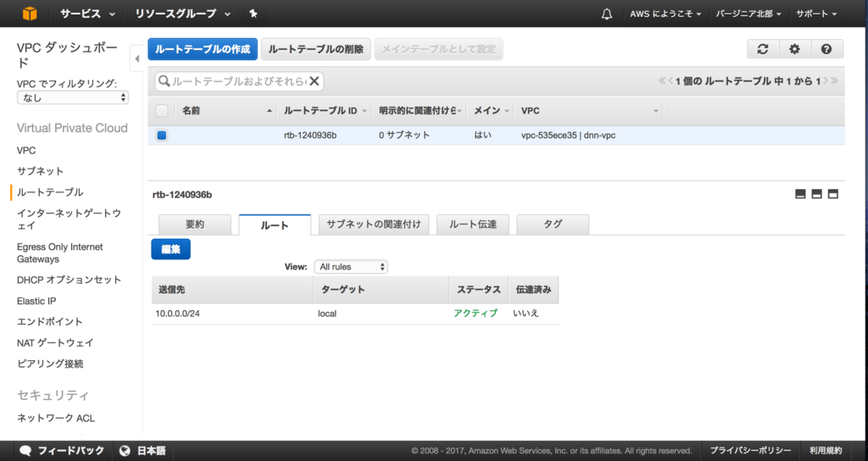Image resolution: width=868 pixels, height=461 pixels.
Task: Open サブネット in the sidebar
Action: tap(40, 171)
